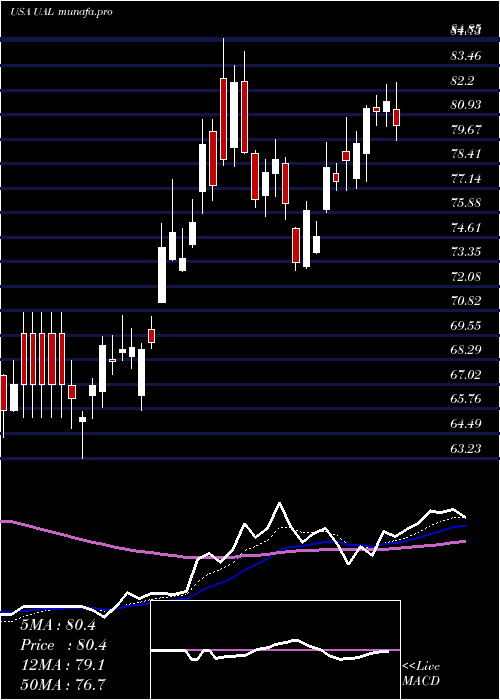Click the 70.82 price axis label

(466, 300)
